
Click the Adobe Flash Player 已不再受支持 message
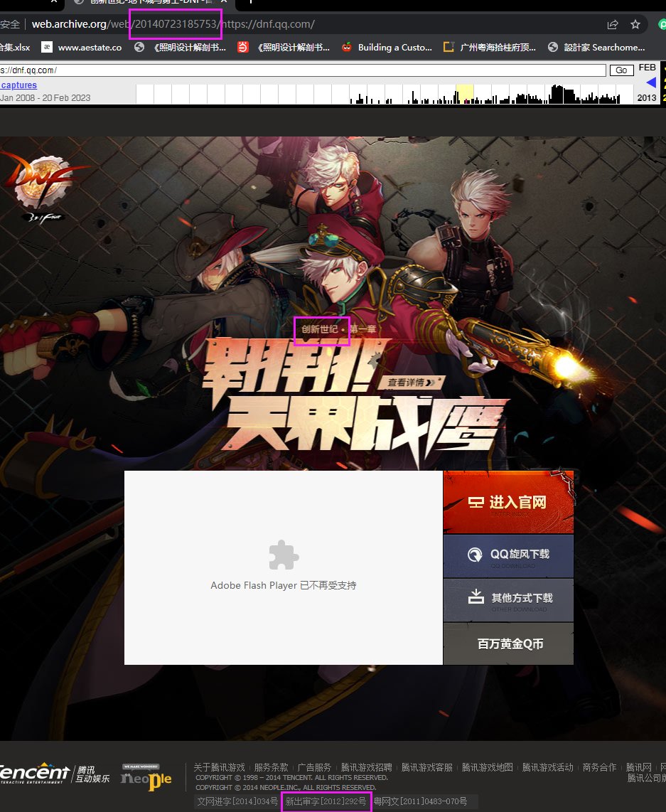(284, 585)
